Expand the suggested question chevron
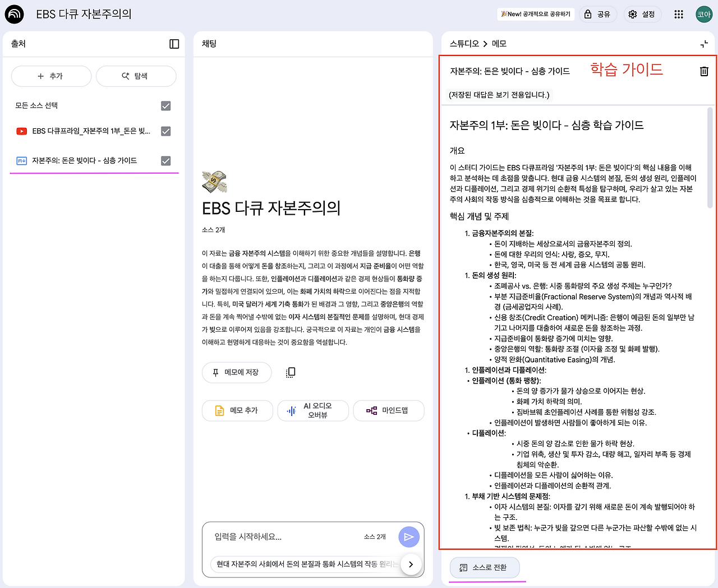 click(411, 564)
